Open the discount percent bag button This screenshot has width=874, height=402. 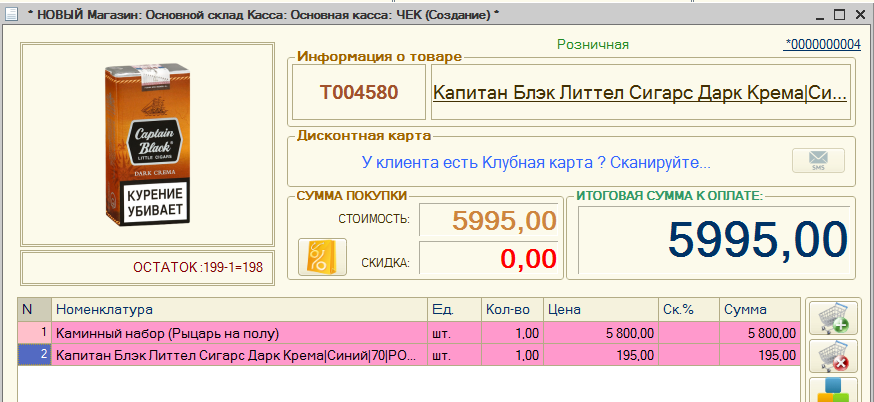click(x=322, y=257)
